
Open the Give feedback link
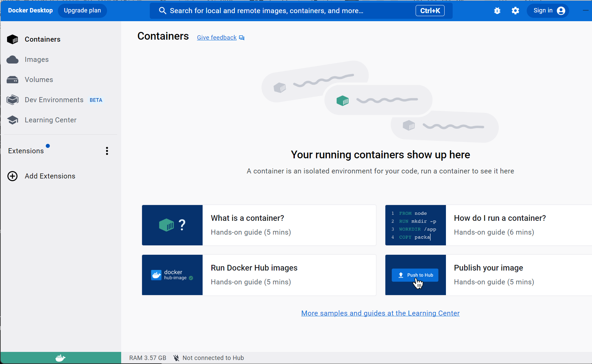coord(217,38)
